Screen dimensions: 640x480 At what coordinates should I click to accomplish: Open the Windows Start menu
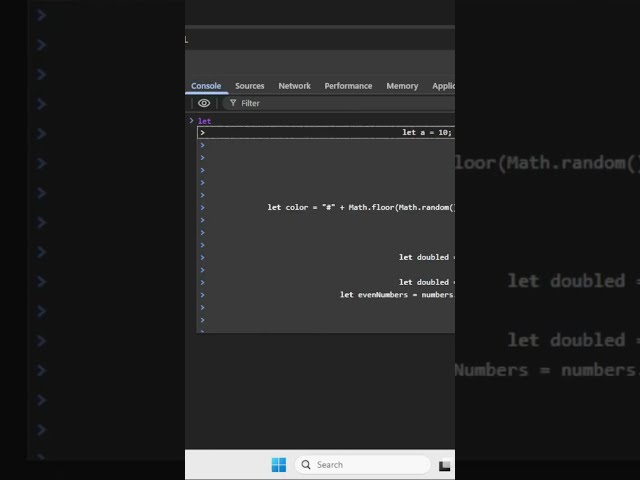(279, 465)
